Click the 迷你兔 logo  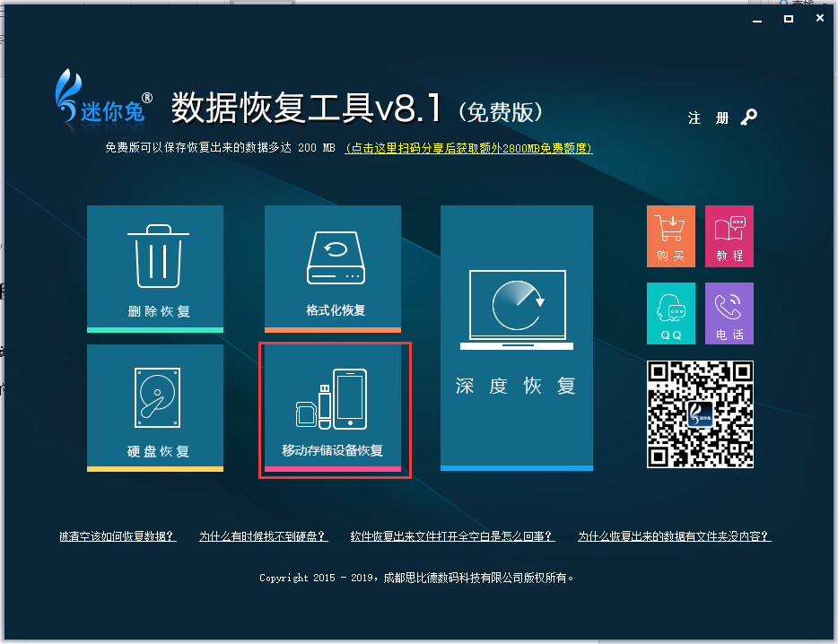coord(104,97)
